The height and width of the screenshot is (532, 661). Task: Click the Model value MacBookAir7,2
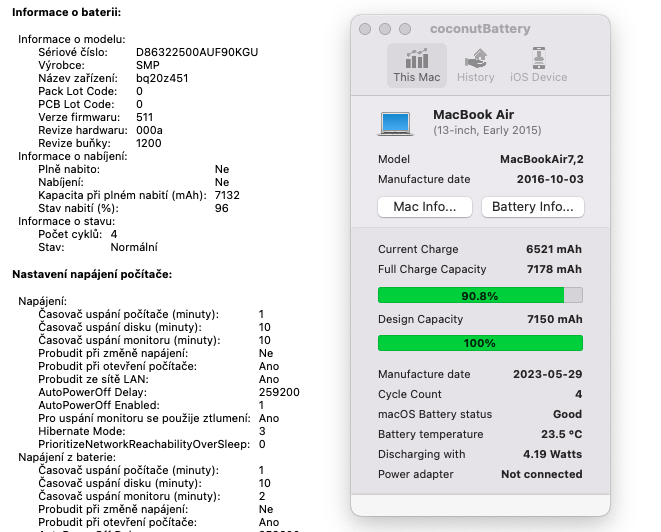(x=542, y=159)
